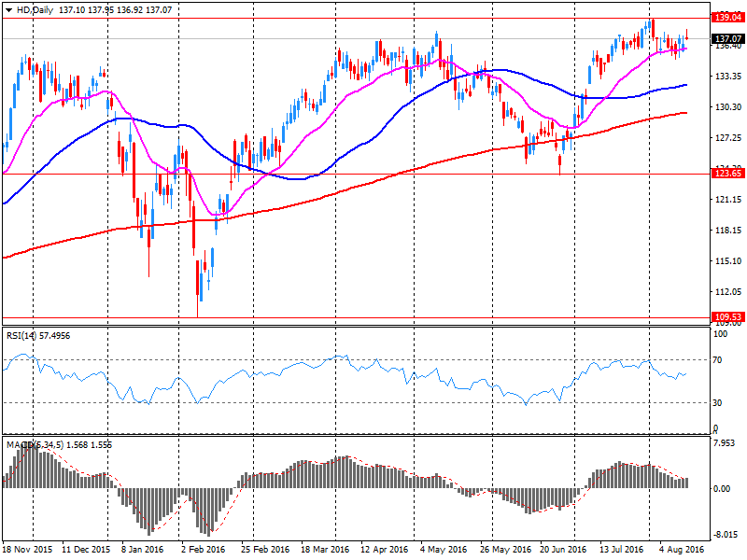This screenshot has height=560, width=747.
Task: Click the 25 Feb 2016 date label
Action: pos(265,550)
